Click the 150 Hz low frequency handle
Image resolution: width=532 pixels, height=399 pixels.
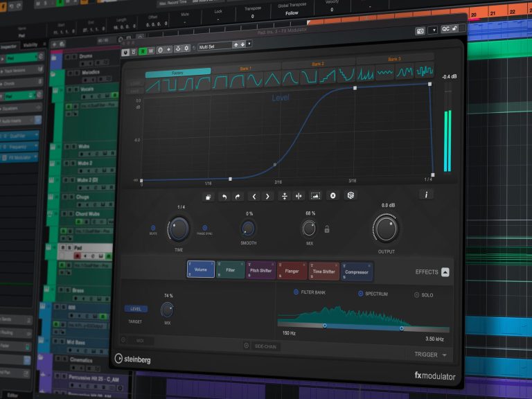[x=324, y=326]
